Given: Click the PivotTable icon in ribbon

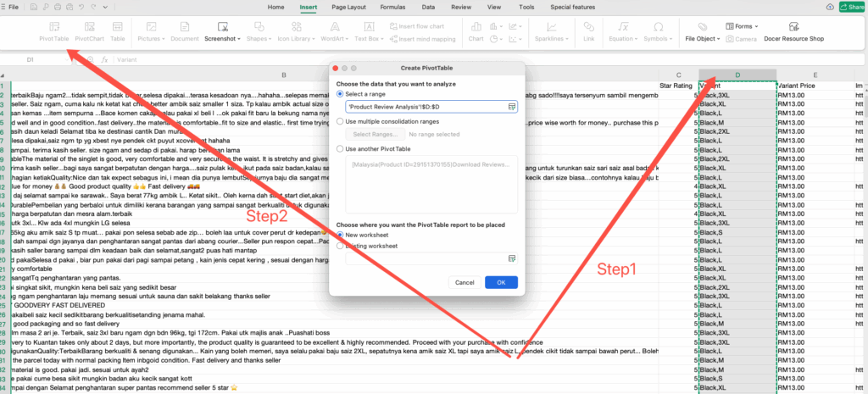Looking at the screenshot, I should point(53,31).
